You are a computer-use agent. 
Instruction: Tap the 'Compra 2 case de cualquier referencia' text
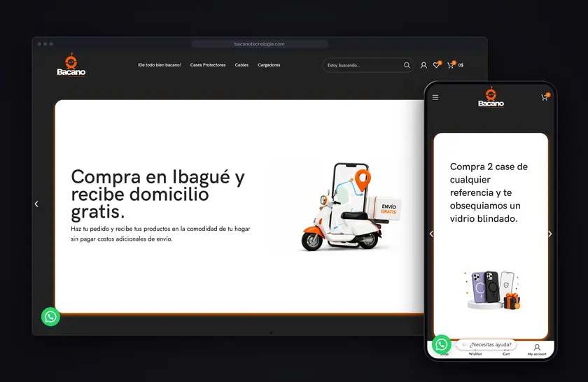tap(489, 192)
